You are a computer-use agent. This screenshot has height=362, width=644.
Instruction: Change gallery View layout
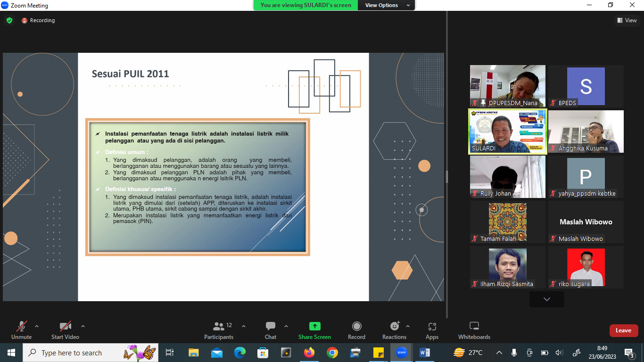(x=627, y=20)
